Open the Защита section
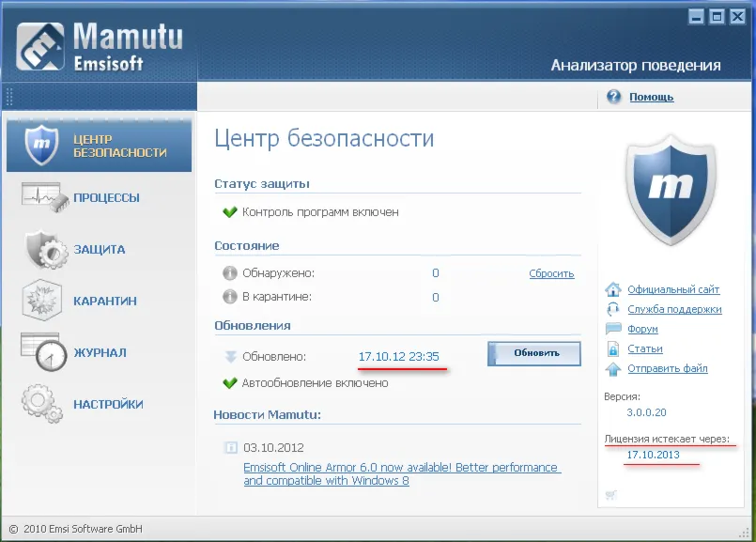This screenshot has width=756, height=542. point(99,249)
